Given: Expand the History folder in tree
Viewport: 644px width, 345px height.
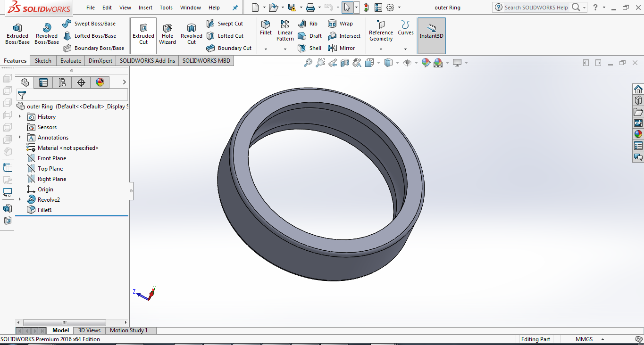Looking at the screenshot, I should (x=20, y=117).
